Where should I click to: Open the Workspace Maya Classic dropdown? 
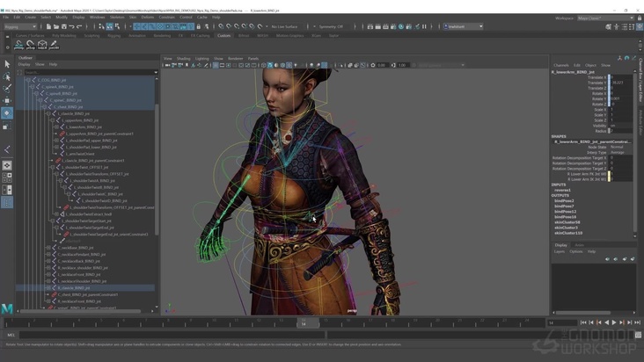[606, 18]
